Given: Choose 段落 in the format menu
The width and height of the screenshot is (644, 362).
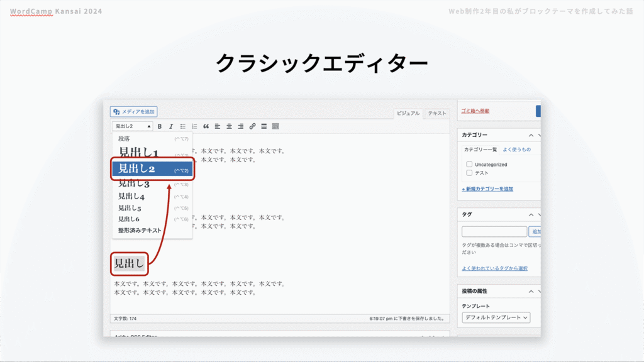Looking at the screenshot, I should [x=124, y=138].
